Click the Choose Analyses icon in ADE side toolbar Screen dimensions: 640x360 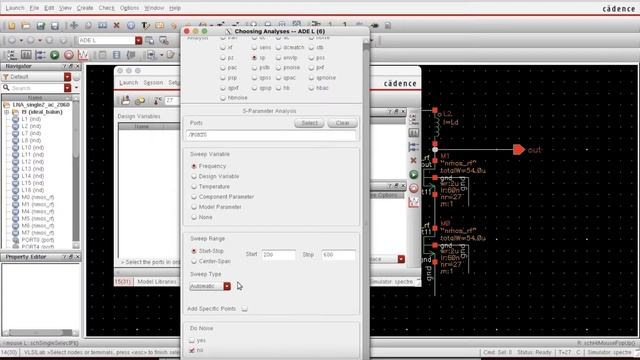pos(413,119)
